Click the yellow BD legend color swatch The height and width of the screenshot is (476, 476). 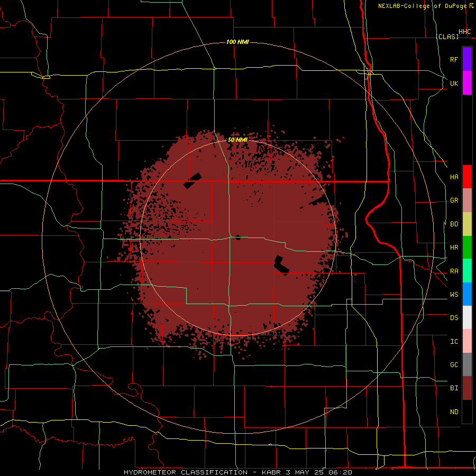[467, 224]
